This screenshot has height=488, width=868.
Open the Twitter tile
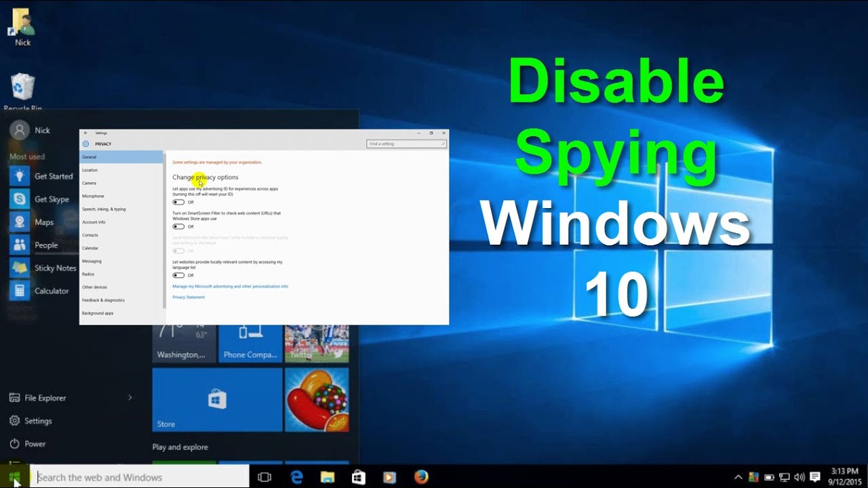(317, 344)
